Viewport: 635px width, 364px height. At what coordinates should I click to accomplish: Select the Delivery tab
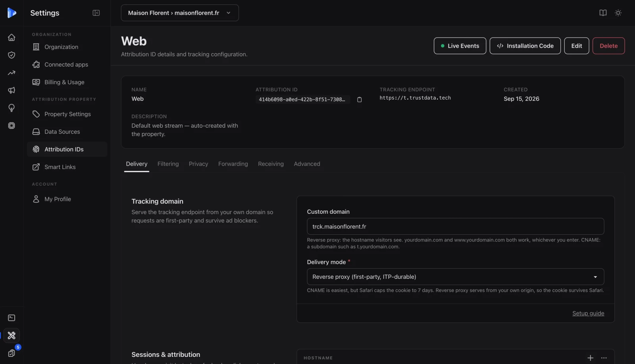[137, 164]
